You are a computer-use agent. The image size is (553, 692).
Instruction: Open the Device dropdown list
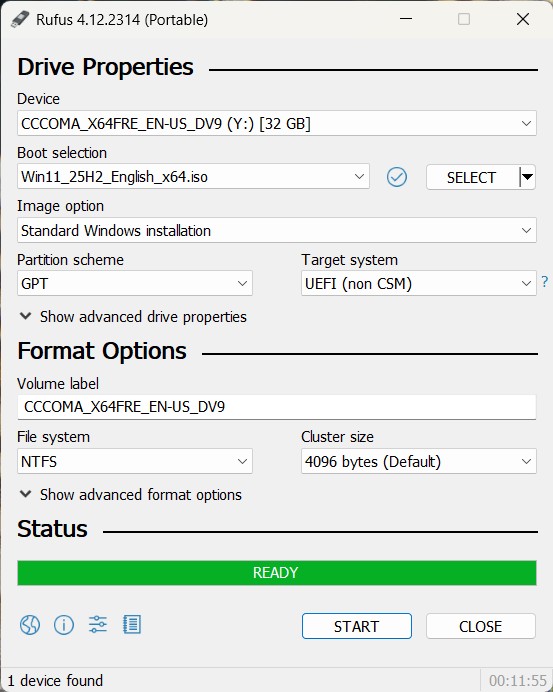277,123
